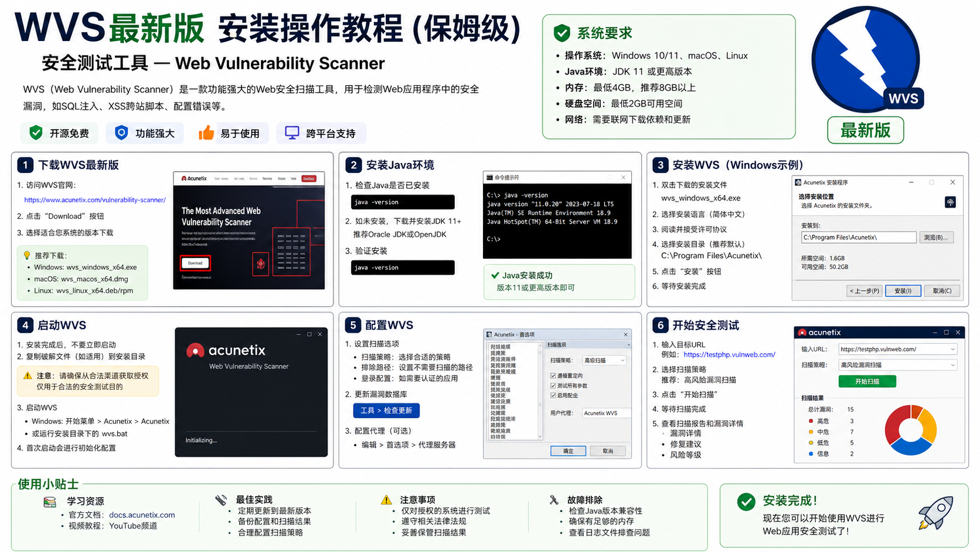Click the Acunetix logo in the splash window

coord(195,350)
